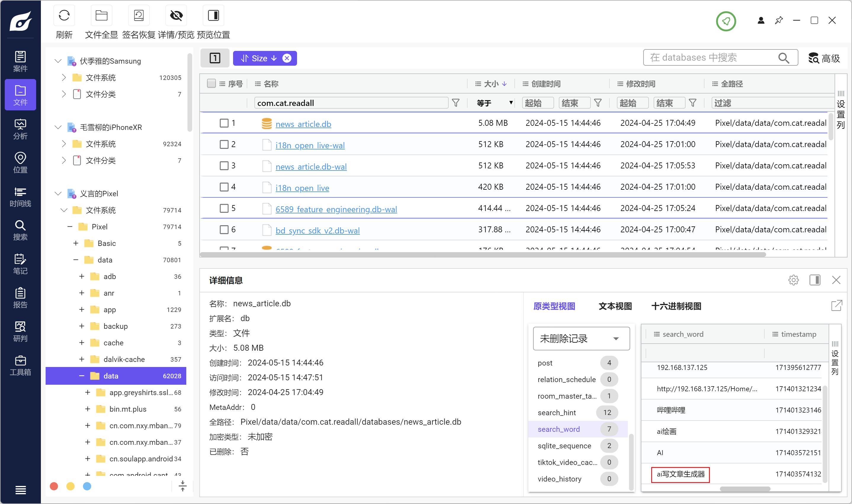Screen dimensions: 852x504
Task: Remove the Size sort chip
Action: click(x=287, y=58)
